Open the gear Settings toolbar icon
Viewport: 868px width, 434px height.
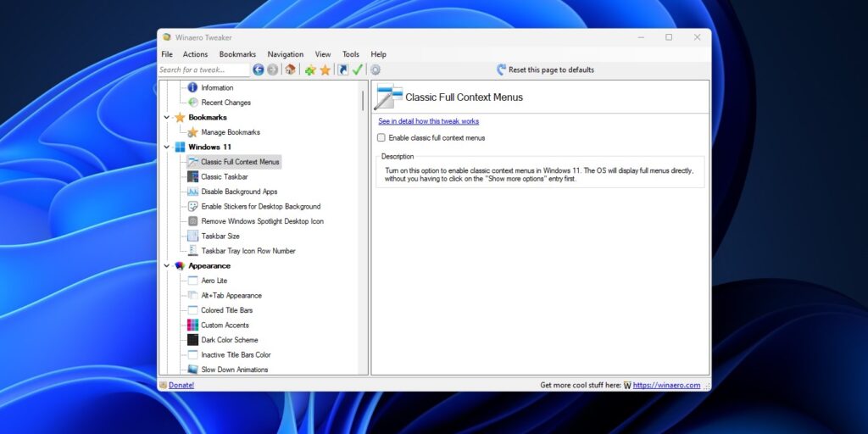[376, 70]
